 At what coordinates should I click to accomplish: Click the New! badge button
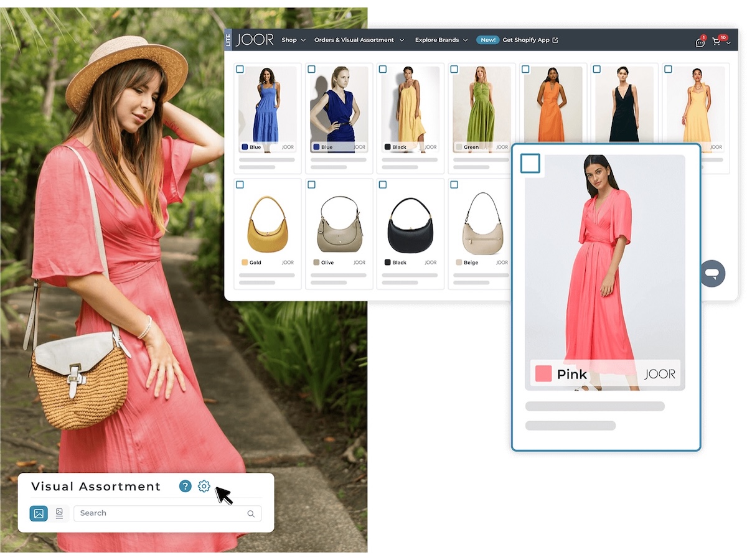coord(488,39)
